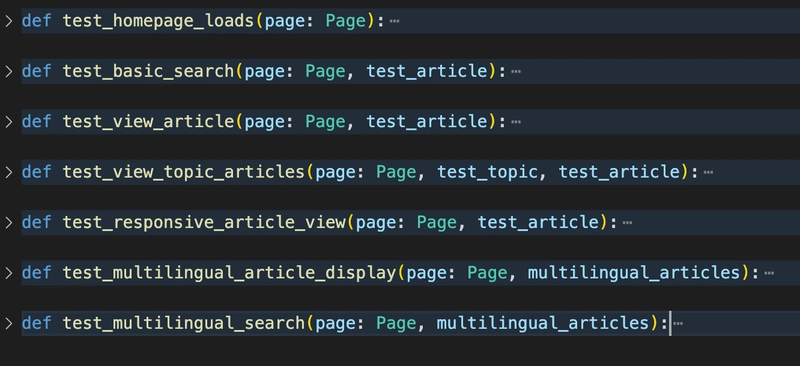Image resolution: width=800 pixels, height=366 pixels.
Task: Click multilingual_articles parameter in test_multilingual_article_display
Action: [634, 273]
